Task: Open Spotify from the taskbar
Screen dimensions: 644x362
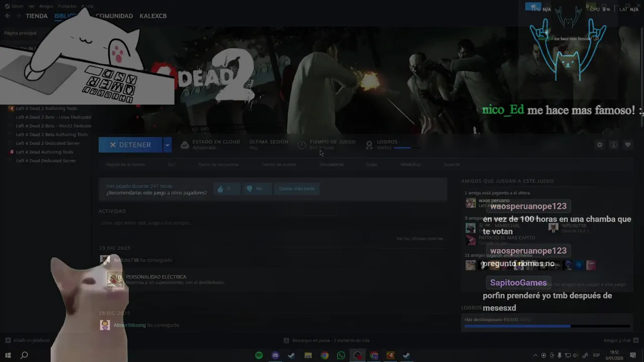Action: coord(259,355)
